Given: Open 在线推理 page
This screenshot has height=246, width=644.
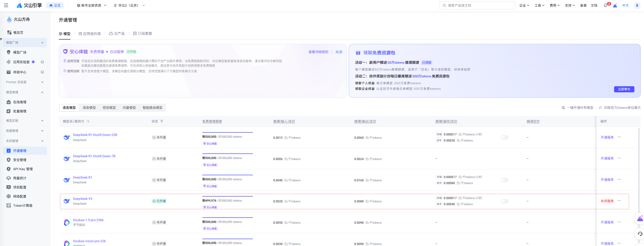Looking at the screenshot, I should point(20,102).
